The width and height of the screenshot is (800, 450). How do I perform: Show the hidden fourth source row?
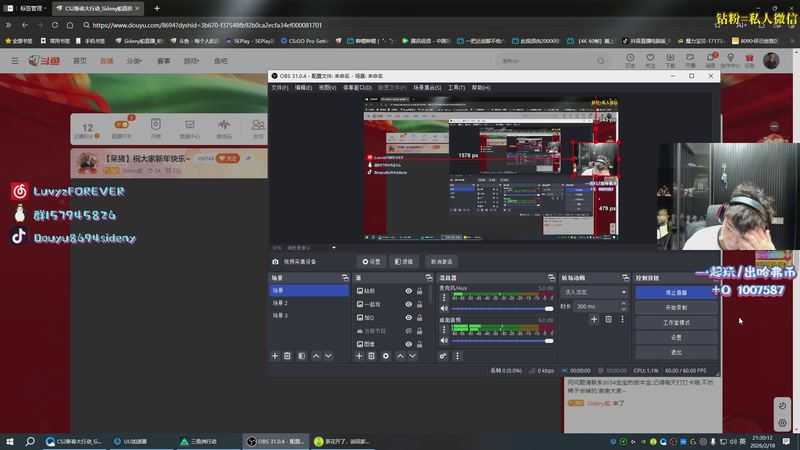[x=409, y=331]
